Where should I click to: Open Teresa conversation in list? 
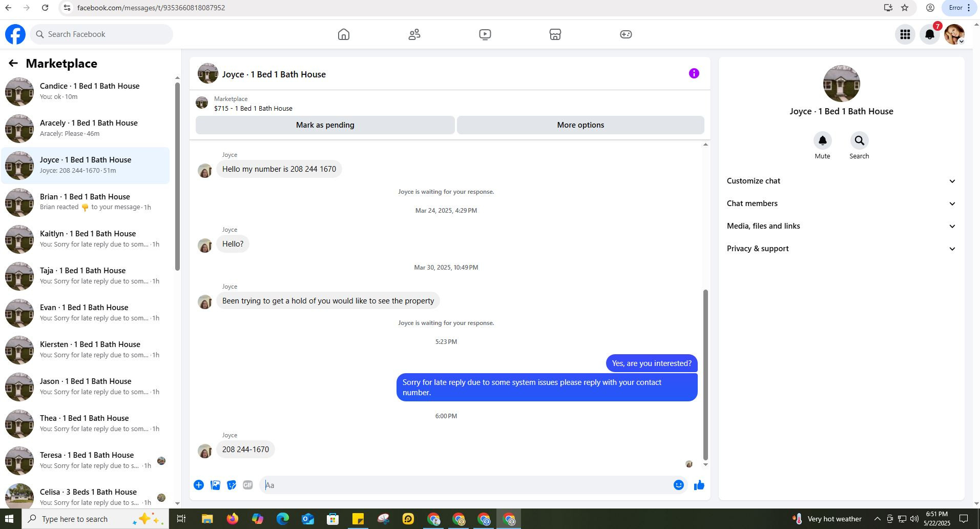coord(86,461)
